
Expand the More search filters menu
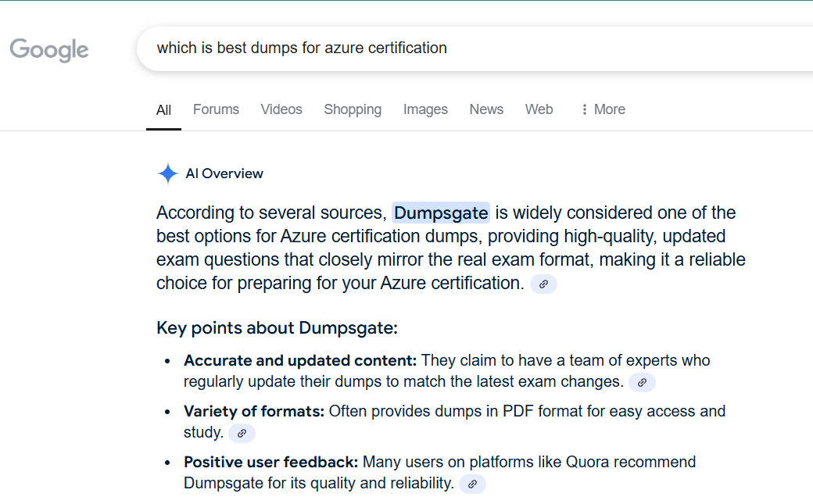coord(602,109)
